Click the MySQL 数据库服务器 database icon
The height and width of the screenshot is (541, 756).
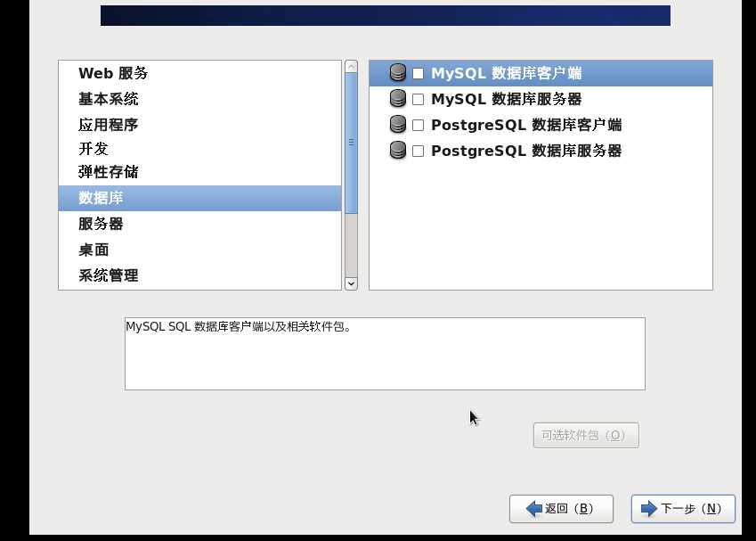(x=398, y=99)
